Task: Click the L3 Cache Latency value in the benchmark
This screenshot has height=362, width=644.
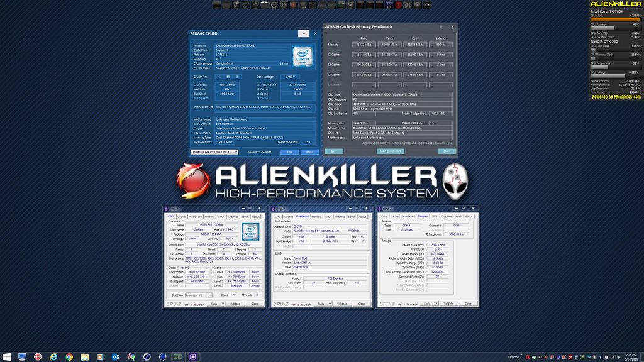Action: [x=441, y=75]
